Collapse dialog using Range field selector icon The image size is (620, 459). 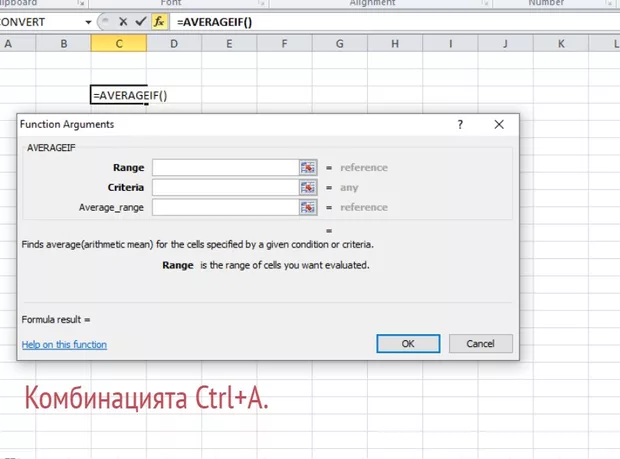[x=307, y=167]
